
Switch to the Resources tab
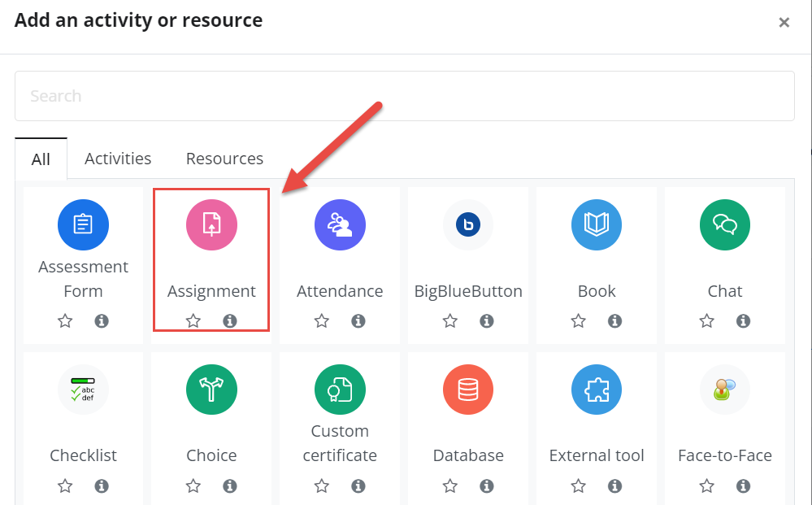[225, 159]
